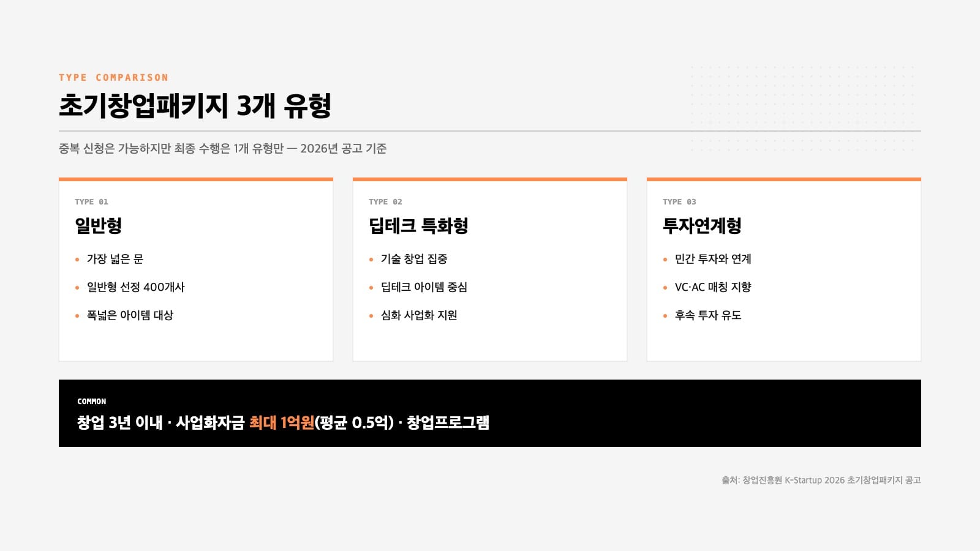
Task: Click bullet text '민간 투자와 연계'
Action: [713, 259]
